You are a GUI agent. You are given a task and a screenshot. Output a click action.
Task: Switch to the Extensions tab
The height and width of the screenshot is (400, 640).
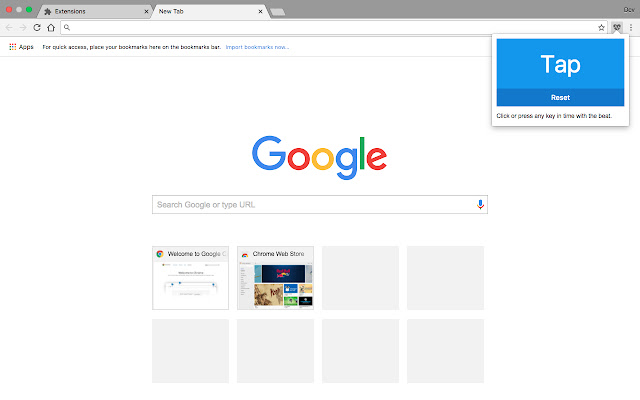point(95,11)
